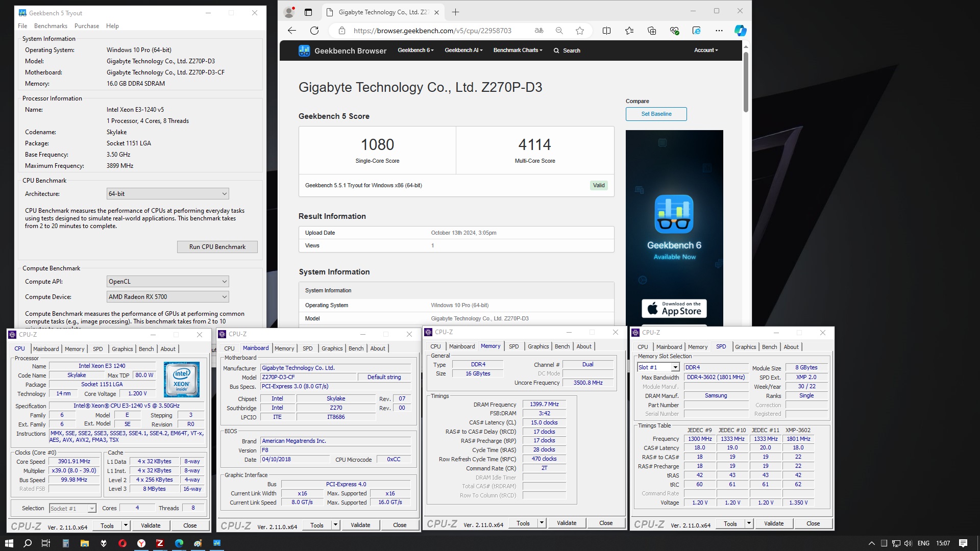Image resolution: width=980 pixels, height=551 pixels.
Task: Click the volume tray icon
Action: [x=908, y=543]
